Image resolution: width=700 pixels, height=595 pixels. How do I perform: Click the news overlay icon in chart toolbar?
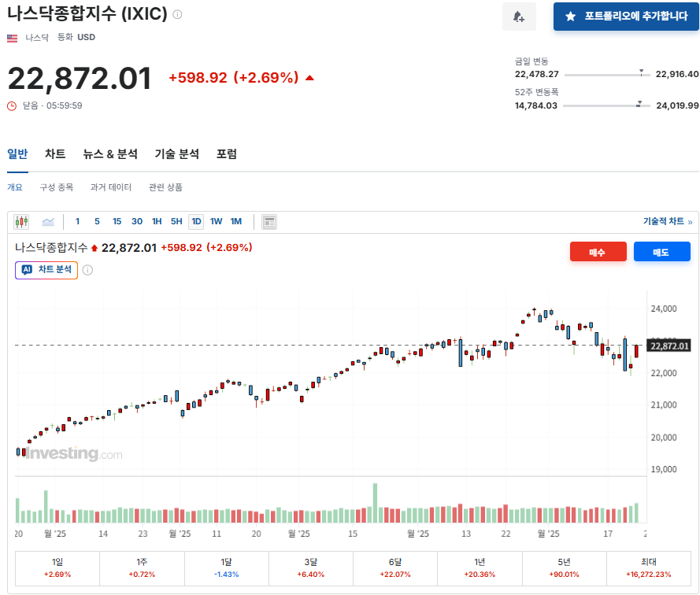pos(269,222)
